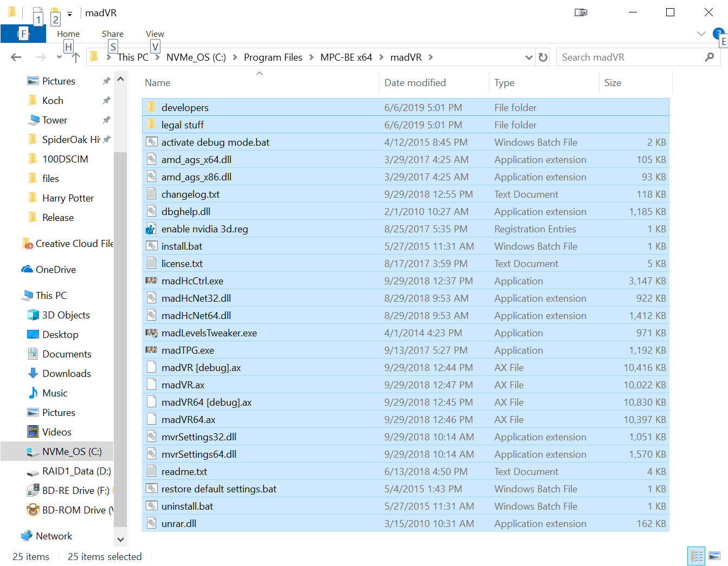Expand the ribbon with the chevron
This screenshot has width=728, height=566.
pos(701,34)
